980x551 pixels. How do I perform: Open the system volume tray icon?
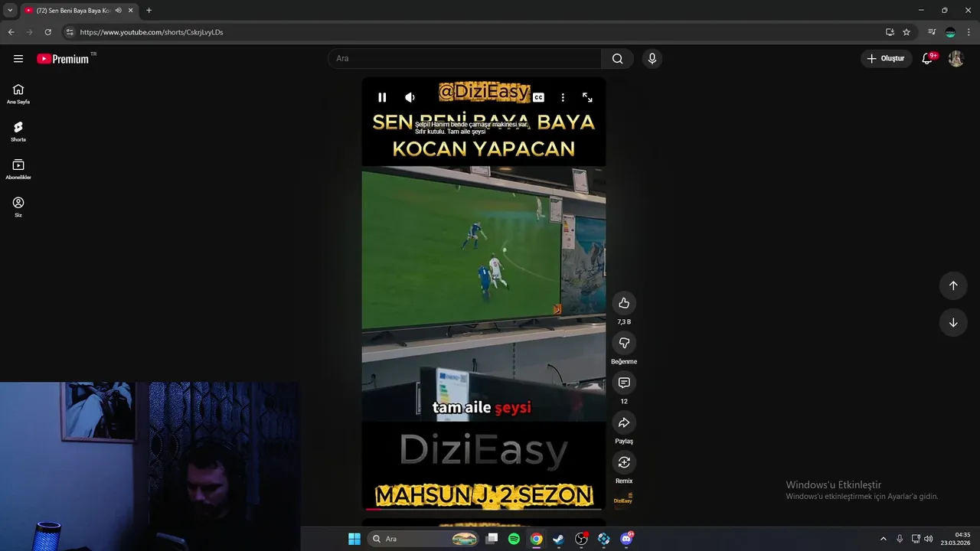tap(929, 539)
